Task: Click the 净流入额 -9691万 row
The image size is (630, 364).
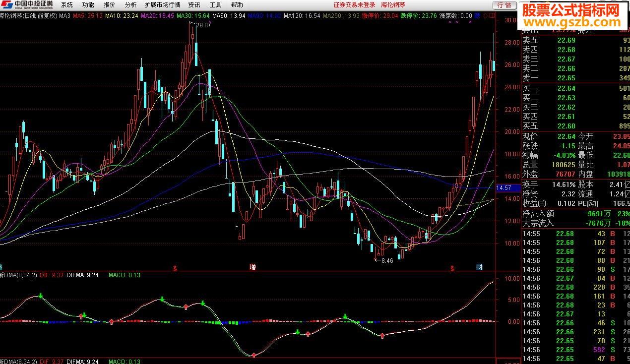Action: click(x=575, y=214)
